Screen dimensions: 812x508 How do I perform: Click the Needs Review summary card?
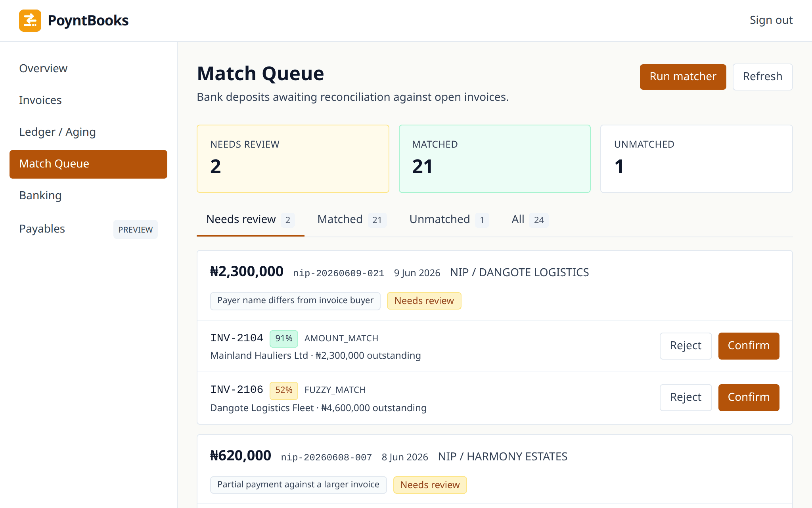click(293, 159)
